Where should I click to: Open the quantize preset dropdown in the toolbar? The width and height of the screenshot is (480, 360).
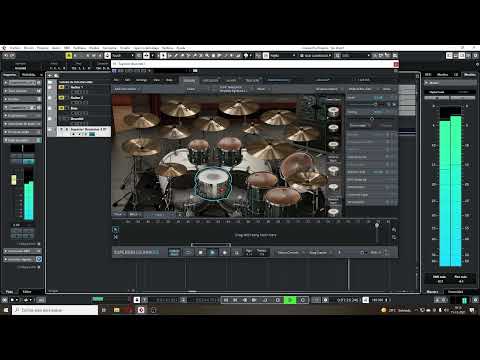[355, 56]
